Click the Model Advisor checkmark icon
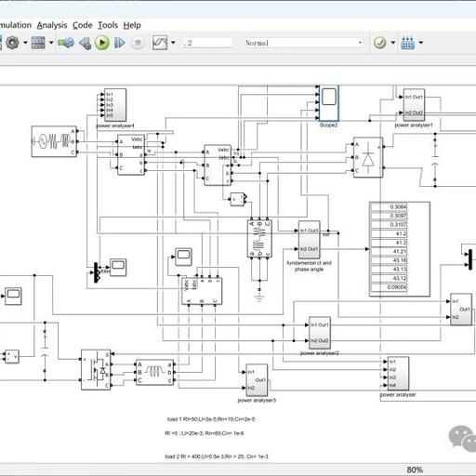Viewport: 476px width, 476px height. click(380, 43)
